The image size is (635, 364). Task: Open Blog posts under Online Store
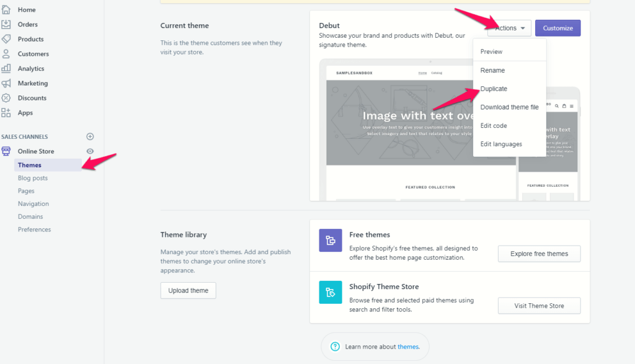click(x=33, y=178)
